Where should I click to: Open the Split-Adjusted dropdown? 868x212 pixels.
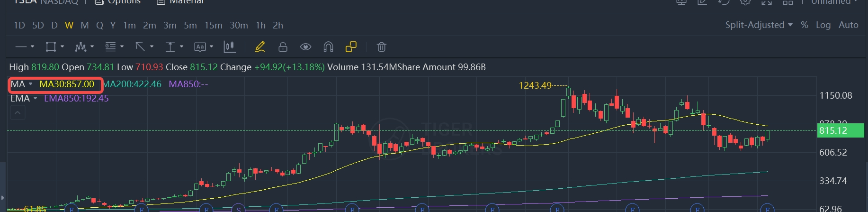(x=759, y=25)
